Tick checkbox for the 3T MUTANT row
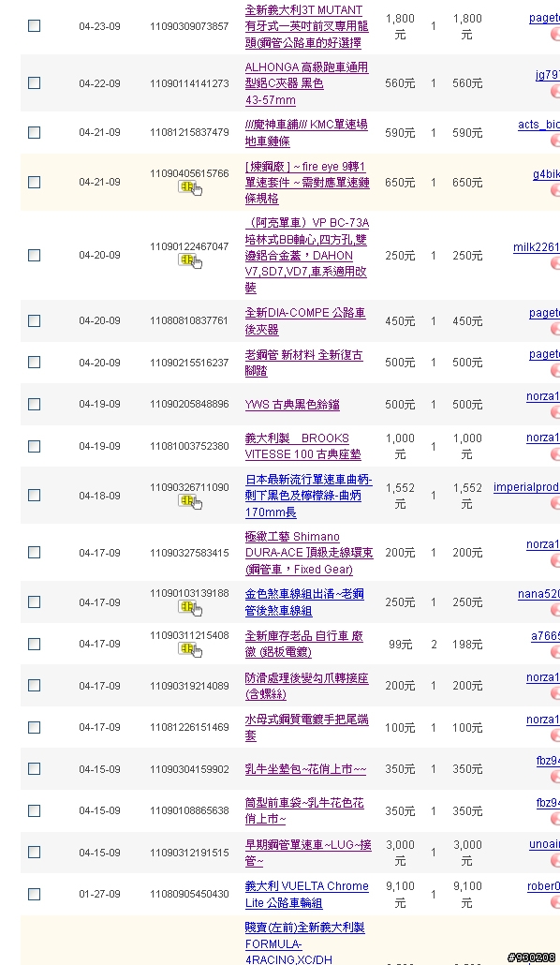The height and width of the screenshot is (965, 560). [x=35, y=26]
